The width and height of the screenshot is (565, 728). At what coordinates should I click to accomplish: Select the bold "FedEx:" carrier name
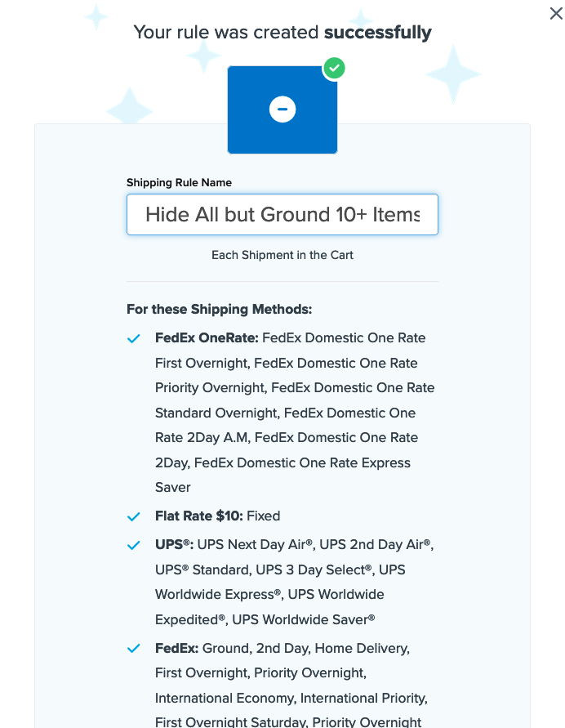[x=176, y=649]
